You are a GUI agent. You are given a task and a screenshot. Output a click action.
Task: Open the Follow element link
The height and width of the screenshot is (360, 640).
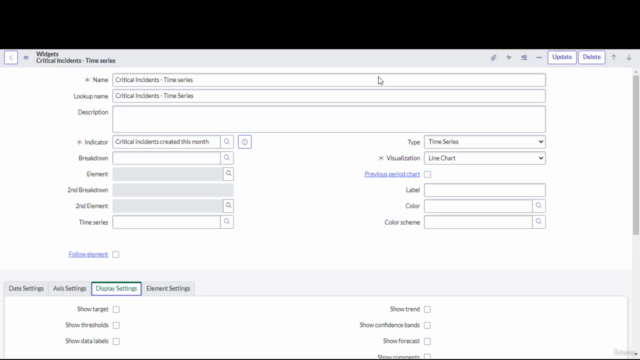[x=88, y=254]
